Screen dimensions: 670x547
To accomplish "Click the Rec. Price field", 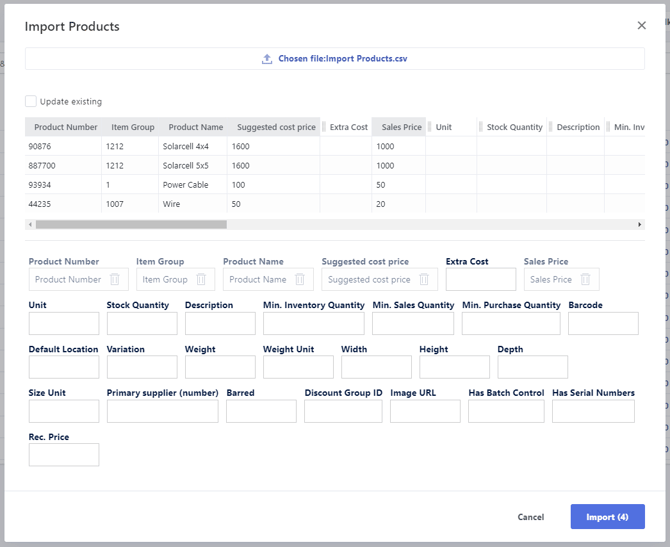I will 64,455.
